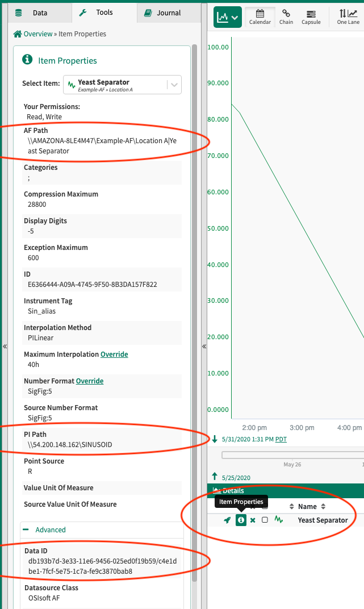Screen dimensions: 364x609
Task: Open the Select Item dropdown
Action: pyautogui.click(x=174, y=85)
